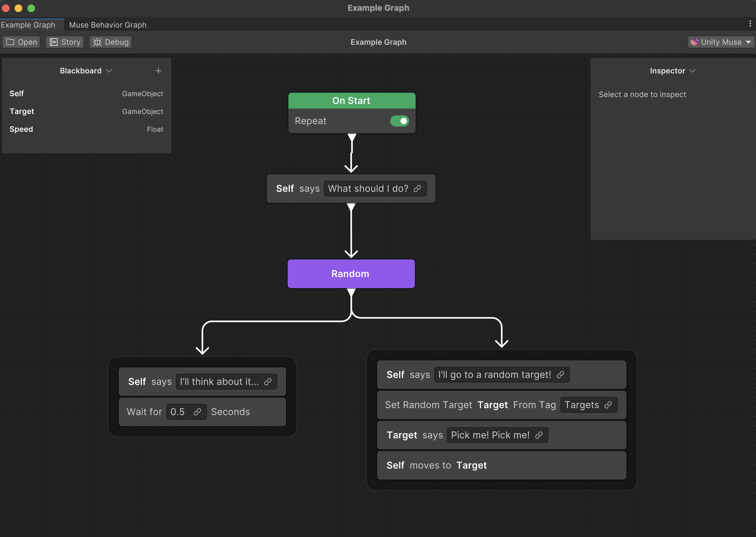Click link icon next to 'Pick me! Pick me!'

click(x=539, y=435)
